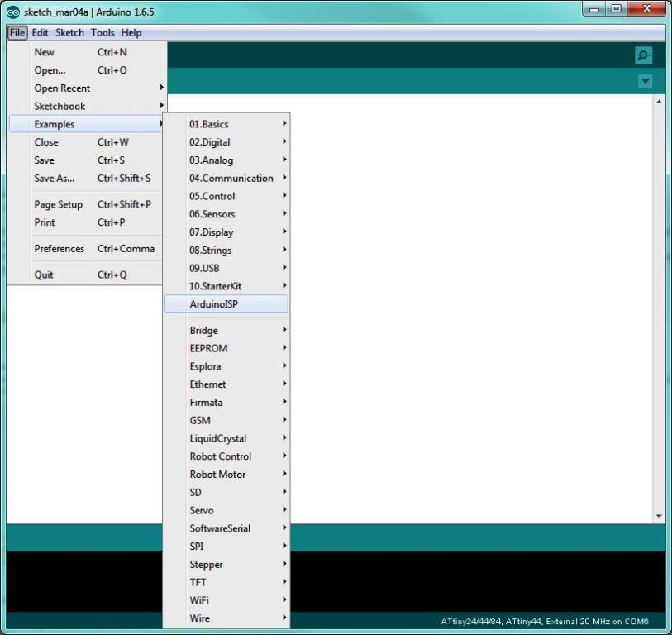Expand the LiquidCrystal library examples

point(226,438)
